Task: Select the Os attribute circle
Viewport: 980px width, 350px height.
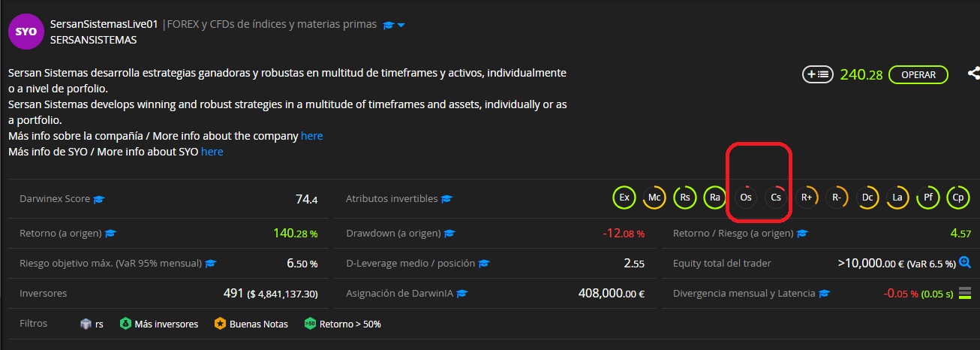Action: tap(746, 198)
